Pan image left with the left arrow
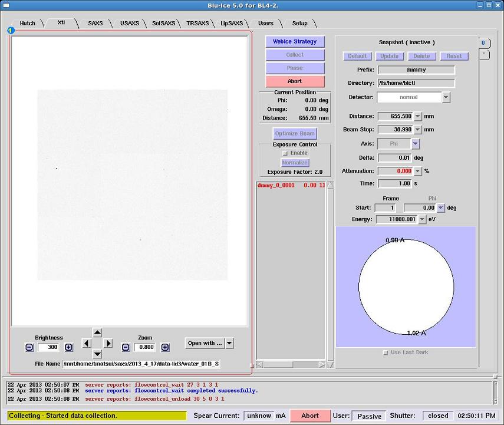This screenshot has width=504, height=425. click(87, 343)
